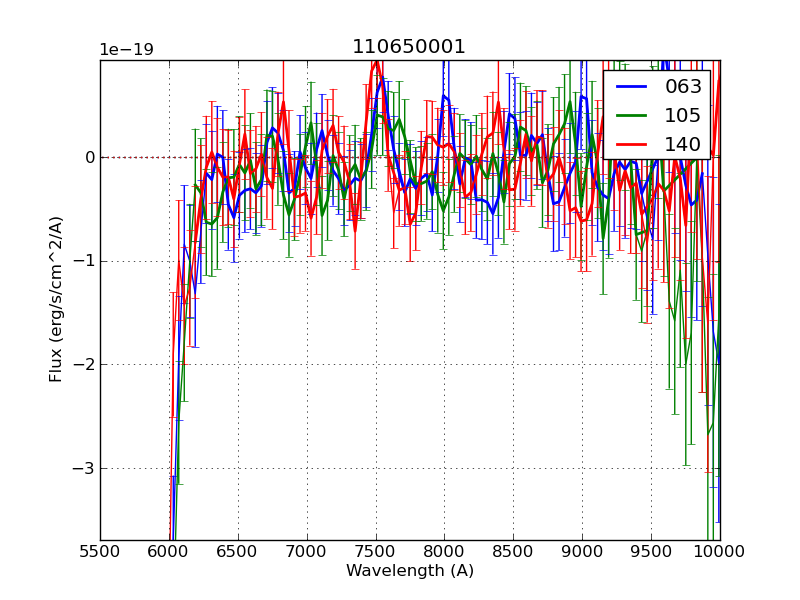Click x-axis tick label 6000
Viewport: 800px width, 600px height.
(169, 551)
